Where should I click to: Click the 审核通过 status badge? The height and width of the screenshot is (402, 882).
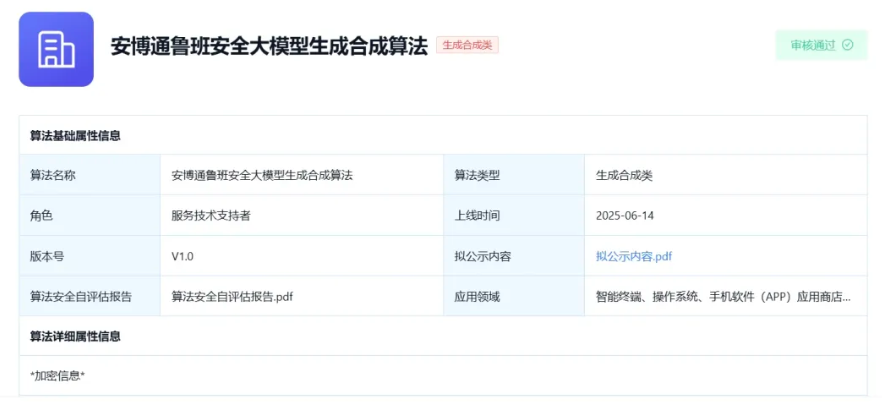click(x=821, y=45)
